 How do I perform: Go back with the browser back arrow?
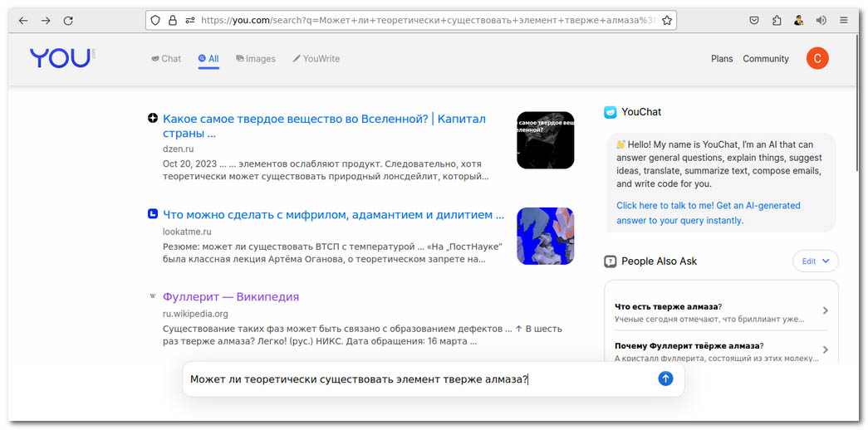[22, 21]
